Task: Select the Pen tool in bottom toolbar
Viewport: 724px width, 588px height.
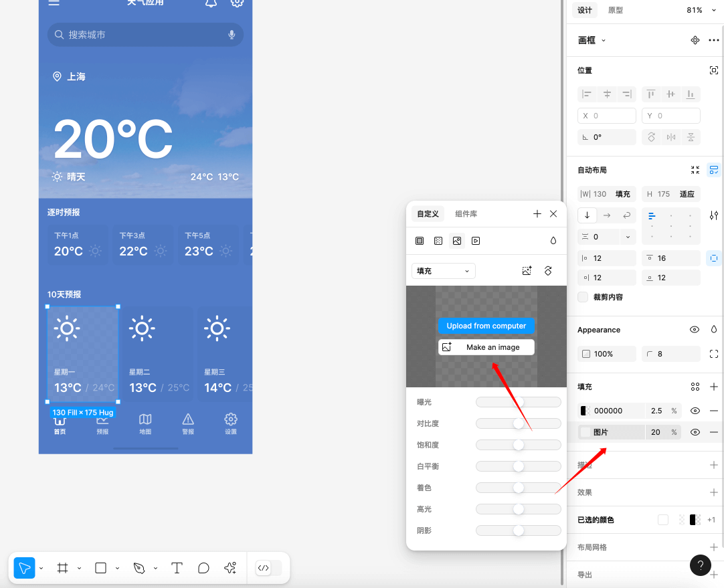Action: [139, 568]
